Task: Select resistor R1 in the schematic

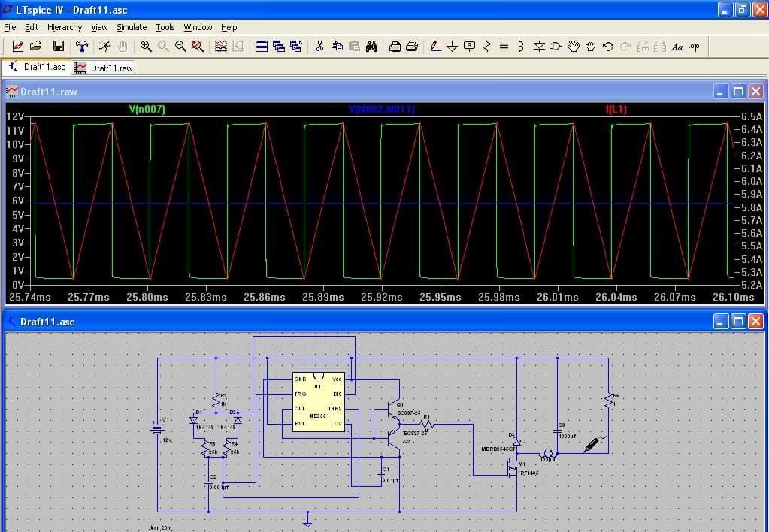Action: [x=427, y=424]
